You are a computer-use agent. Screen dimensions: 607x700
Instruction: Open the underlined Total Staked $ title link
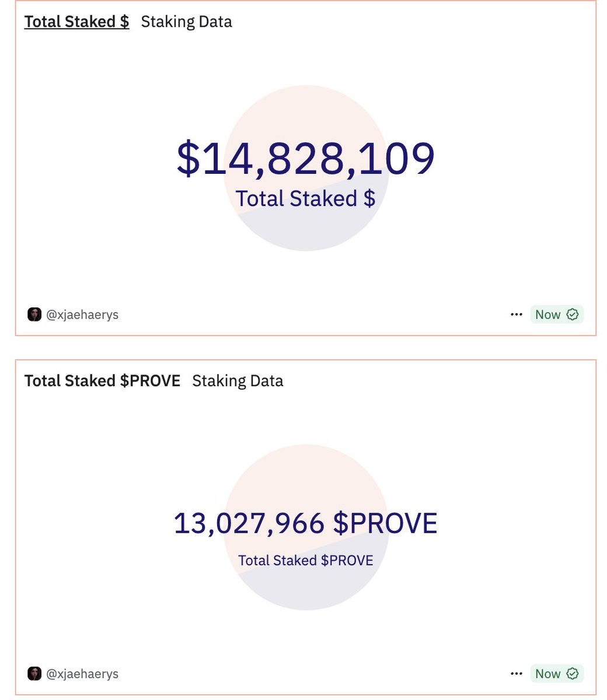(76, 22)
